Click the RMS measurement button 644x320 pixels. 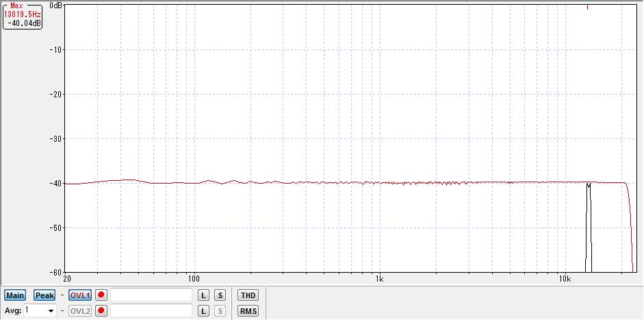[x=248, y=311]
